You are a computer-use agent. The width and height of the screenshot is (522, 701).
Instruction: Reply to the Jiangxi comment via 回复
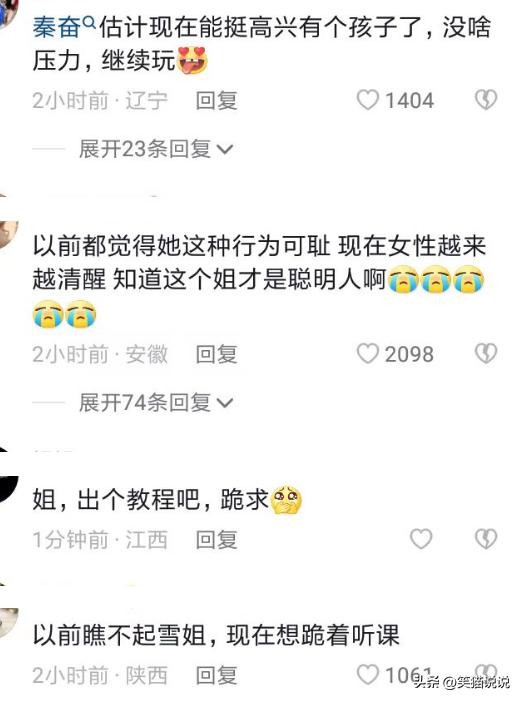click(x=216, y=539)
